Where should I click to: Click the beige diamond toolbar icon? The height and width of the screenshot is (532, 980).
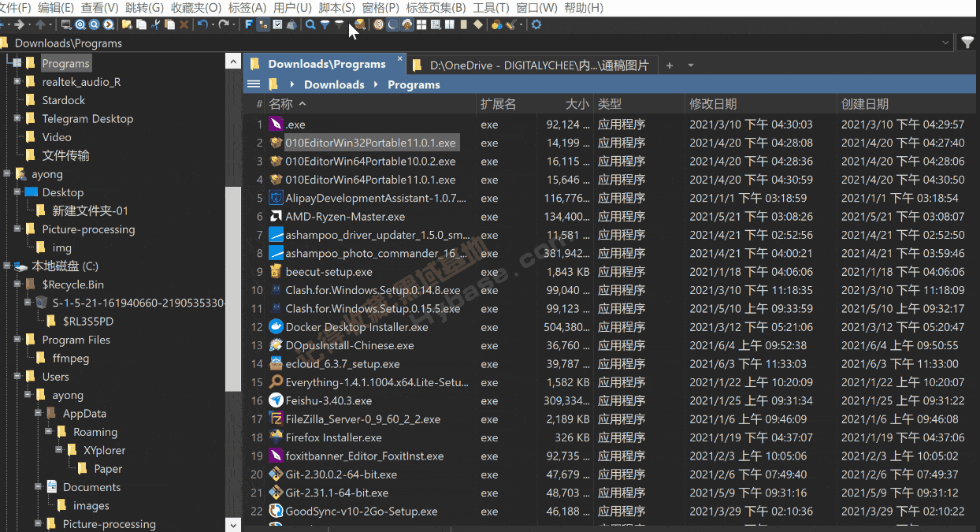[x=478, y=24]
